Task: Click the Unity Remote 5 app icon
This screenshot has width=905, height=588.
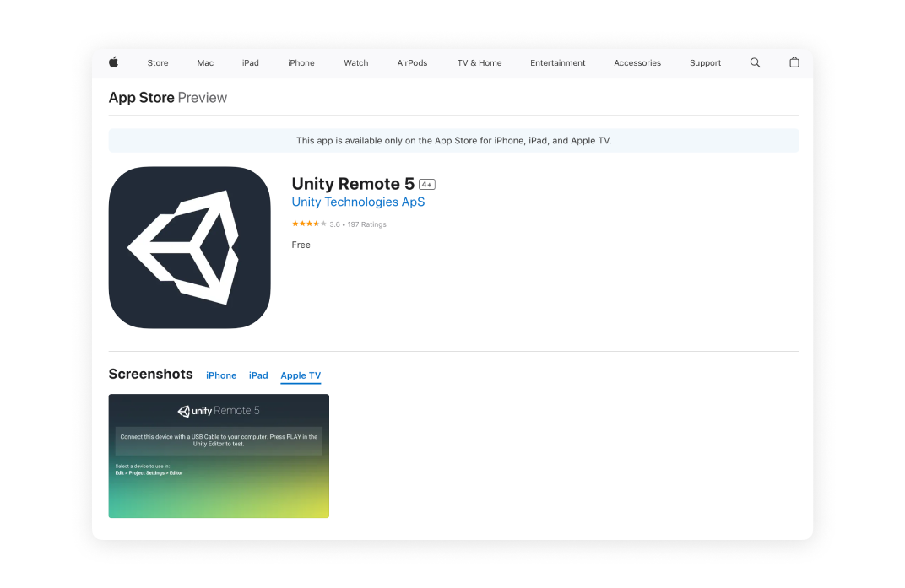Action: (x=189, y=247)
